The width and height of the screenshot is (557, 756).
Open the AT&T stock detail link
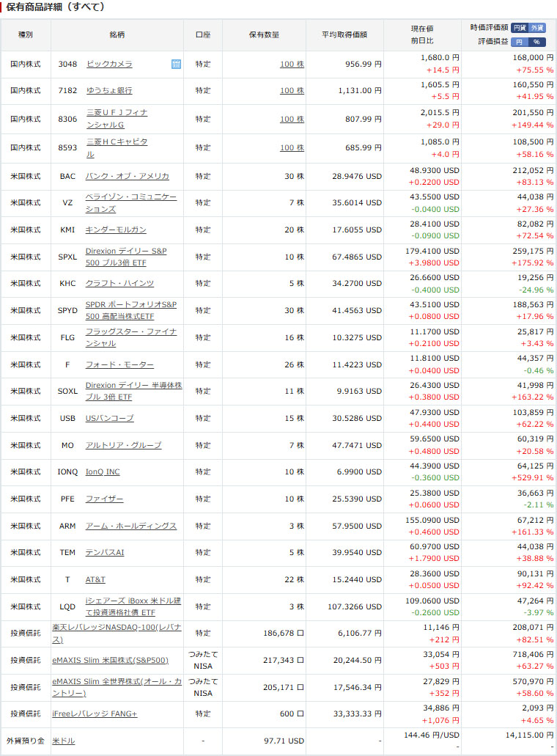pos(95,579)
